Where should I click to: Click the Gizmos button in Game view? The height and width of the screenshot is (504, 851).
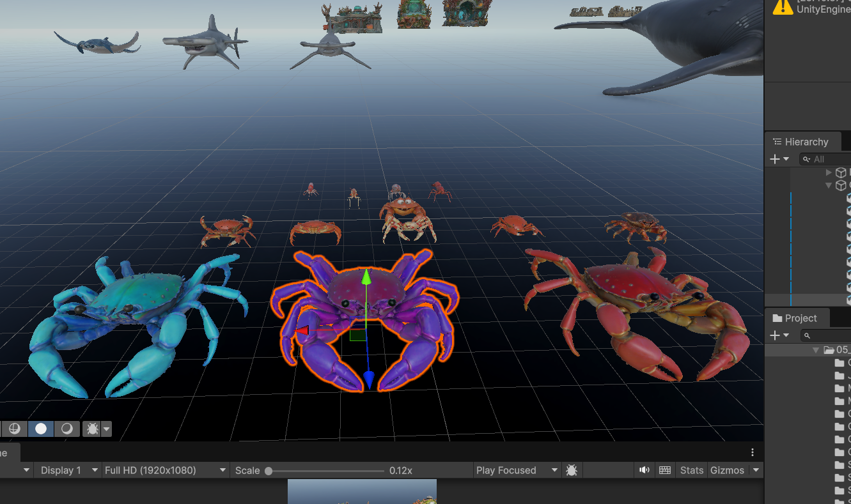coord(727,470)
